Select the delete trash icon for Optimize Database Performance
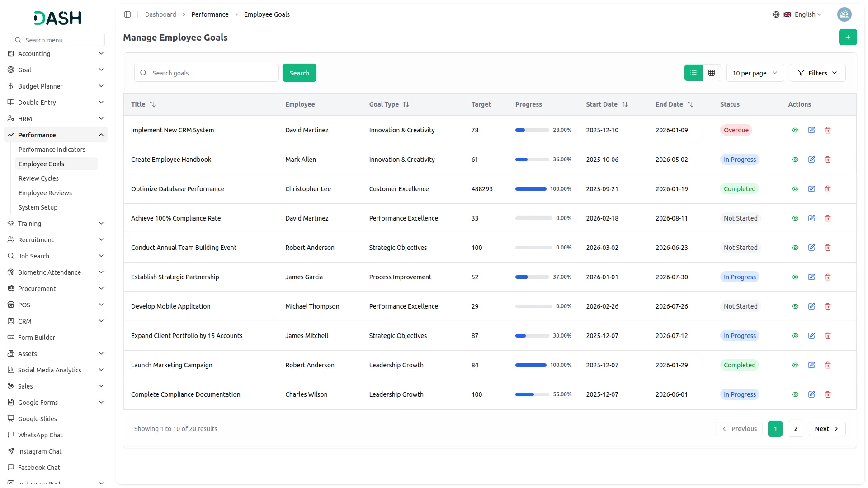This screenshot has width=868, height=488. (x=827, y=189)
